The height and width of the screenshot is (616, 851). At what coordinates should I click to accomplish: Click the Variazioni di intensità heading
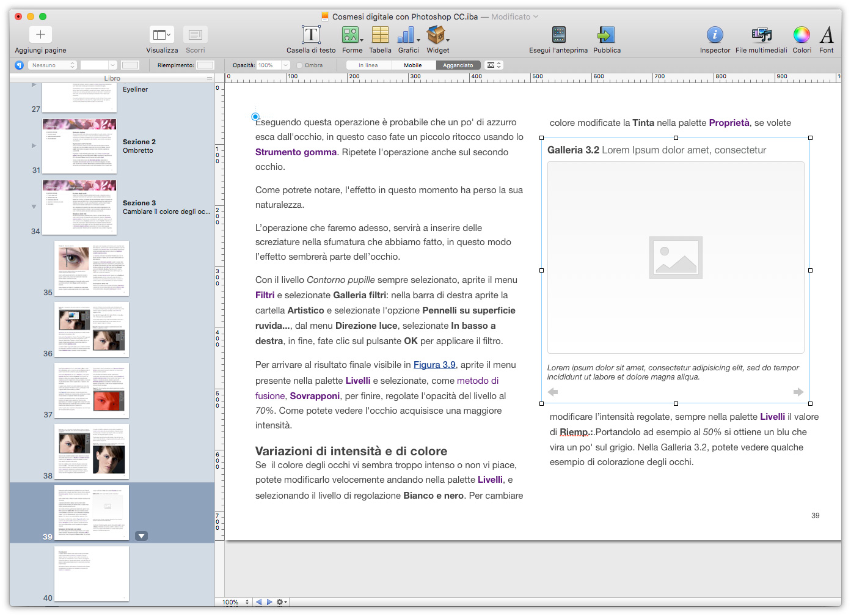click(x=351, y=451)
